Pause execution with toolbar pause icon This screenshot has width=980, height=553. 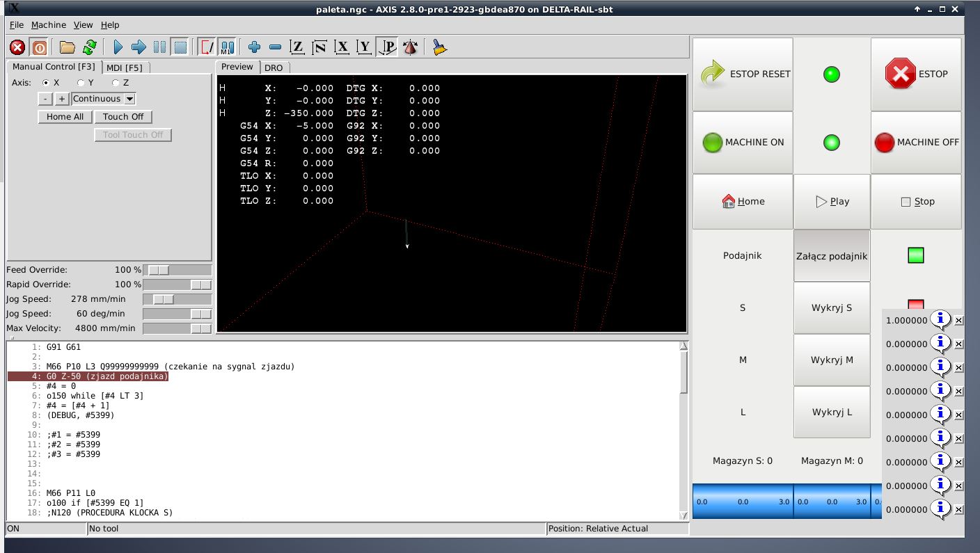pos(159,47)
